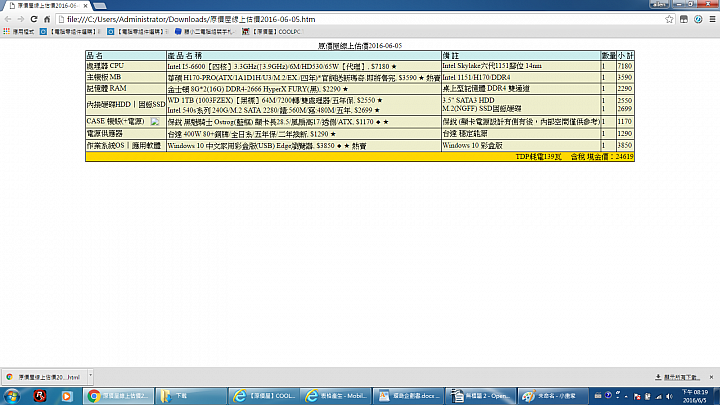Image resolution: width=720 pixels, height=405 pixels.
Task: Open the fourth bookmark with the round blue icon
Action: (205, 32)
